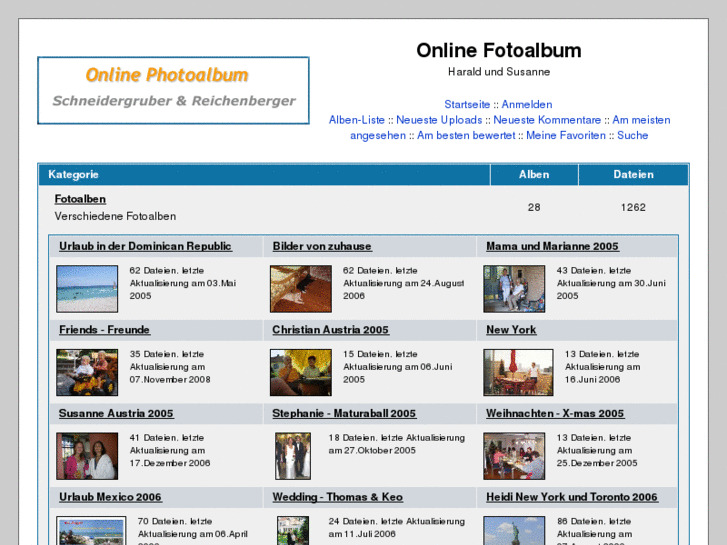Click the Anmelden login link

[x=527, y=104]
